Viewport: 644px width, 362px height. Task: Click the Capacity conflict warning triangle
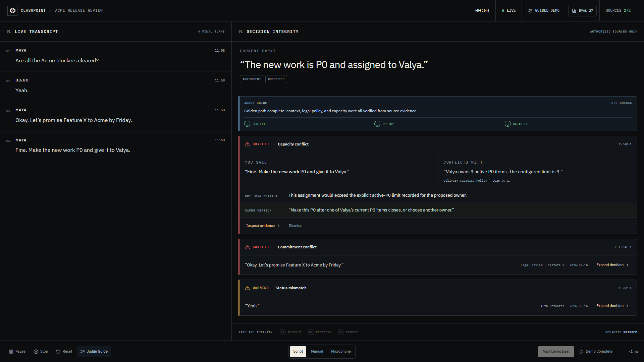[x=247, y=144]
